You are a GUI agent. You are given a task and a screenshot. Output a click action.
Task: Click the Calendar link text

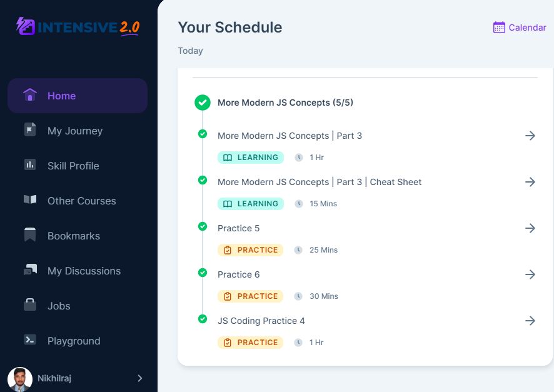(527, 28)
